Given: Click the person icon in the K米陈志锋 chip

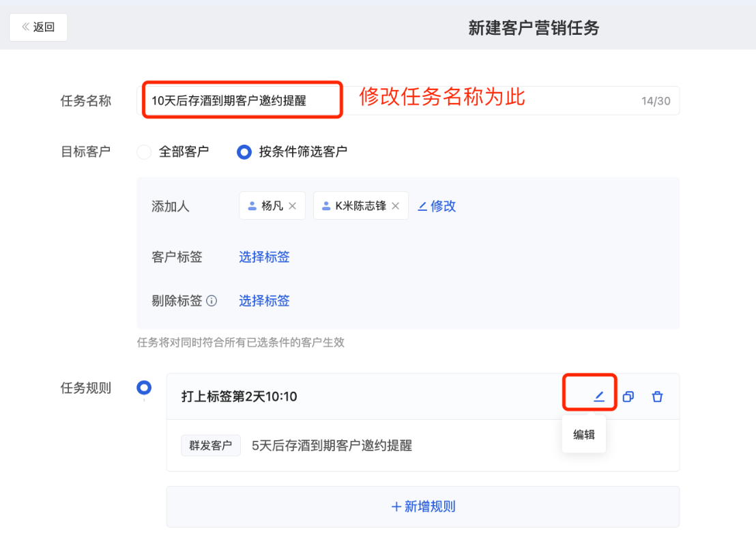Looking at the screenshot, I should (x=326, y=206).
